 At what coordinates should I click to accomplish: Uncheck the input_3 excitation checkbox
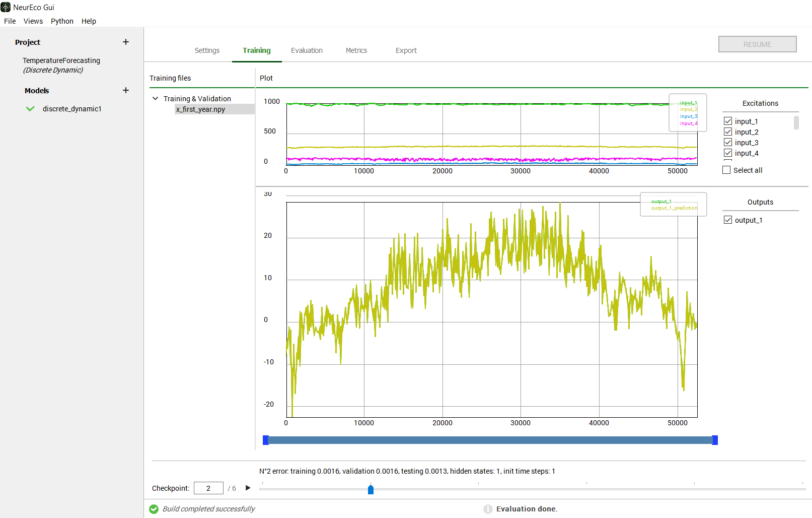pos(728,142)
